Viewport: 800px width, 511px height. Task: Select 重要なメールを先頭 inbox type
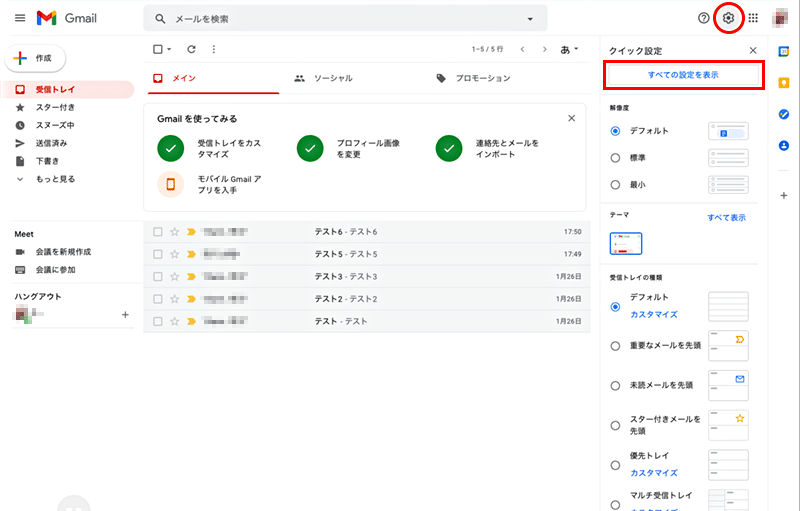pyautogui.click(x=615, y=346)
